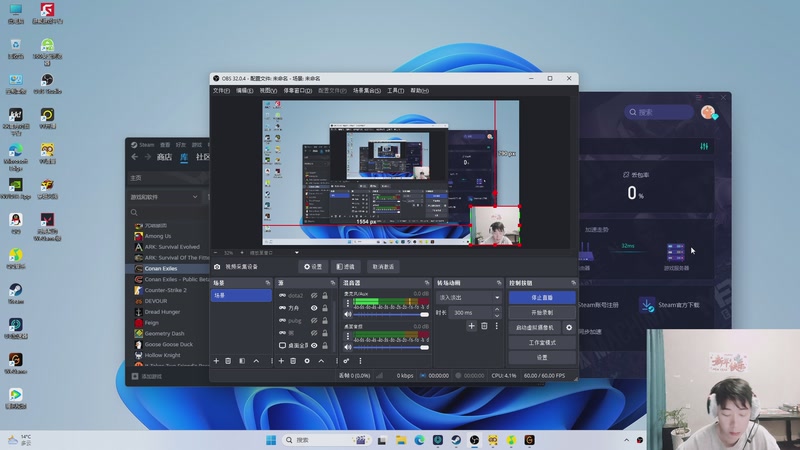Open the 视图 menu in OBS
The image size is (800, 450).
[x=268, y=91]
